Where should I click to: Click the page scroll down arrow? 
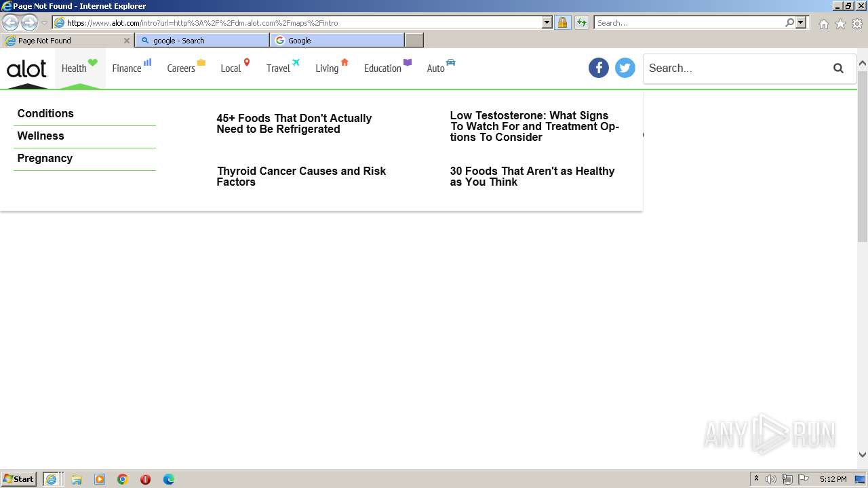pos(863,455)
